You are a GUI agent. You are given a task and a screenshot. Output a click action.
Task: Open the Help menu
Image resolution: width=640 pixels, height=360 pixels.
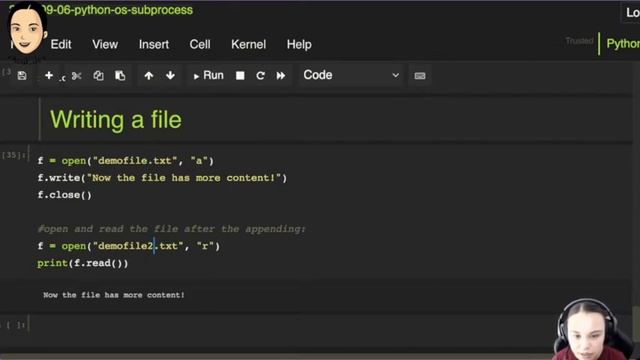(299, 44)
